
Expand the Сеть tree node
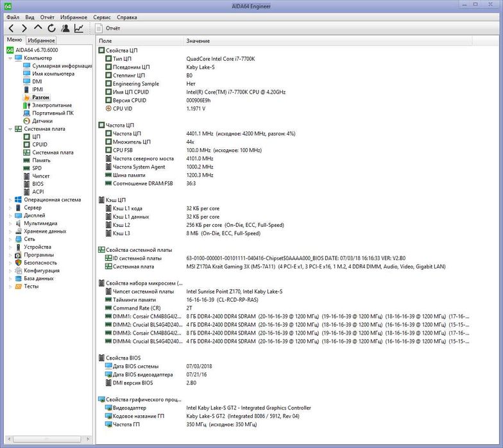[10, 239]
